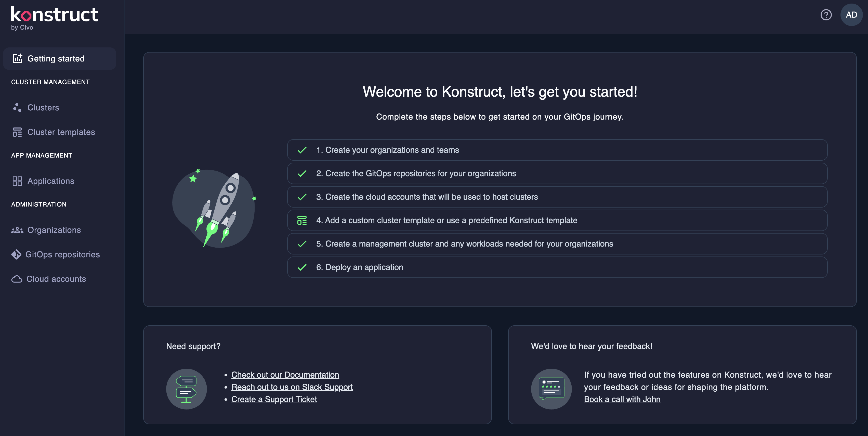Click the Applications grid icon
This screenshot has height=436, width=868.
tap(17, 181)
